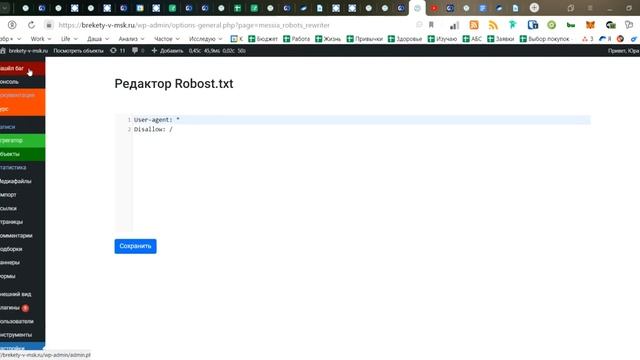Click the blue lock extension icon
Image resolution: width=640 pixels, height=360 pixels.
533,25
